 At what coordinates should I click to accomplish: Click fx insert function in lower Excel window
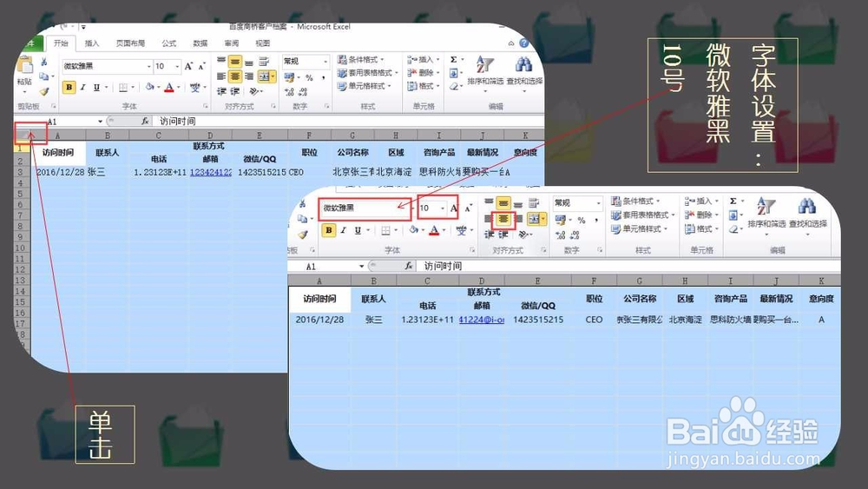click(x=409, y=266)
